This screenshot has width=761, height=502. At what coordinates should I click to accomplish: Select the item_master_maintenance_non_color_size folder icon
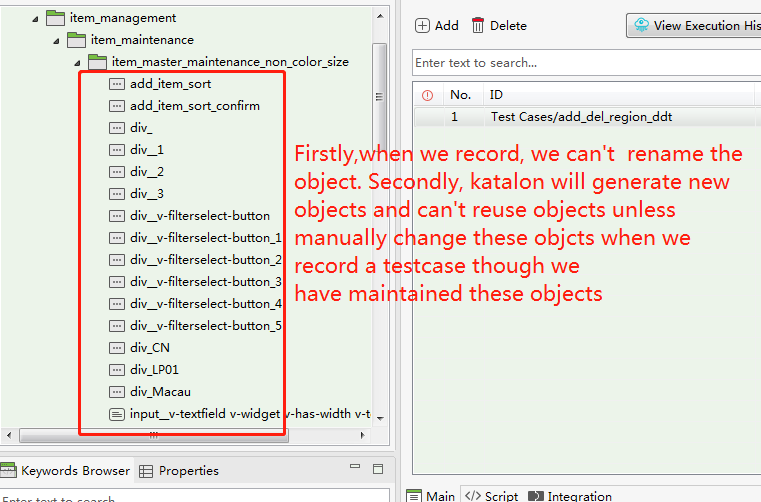point(98,62)
